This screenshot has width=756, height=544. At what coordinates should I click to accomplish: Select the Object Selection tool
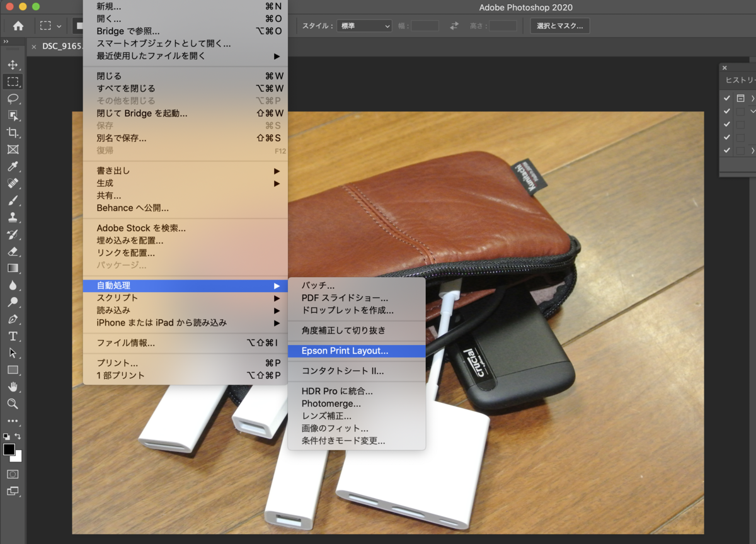[x=13, y=115]
